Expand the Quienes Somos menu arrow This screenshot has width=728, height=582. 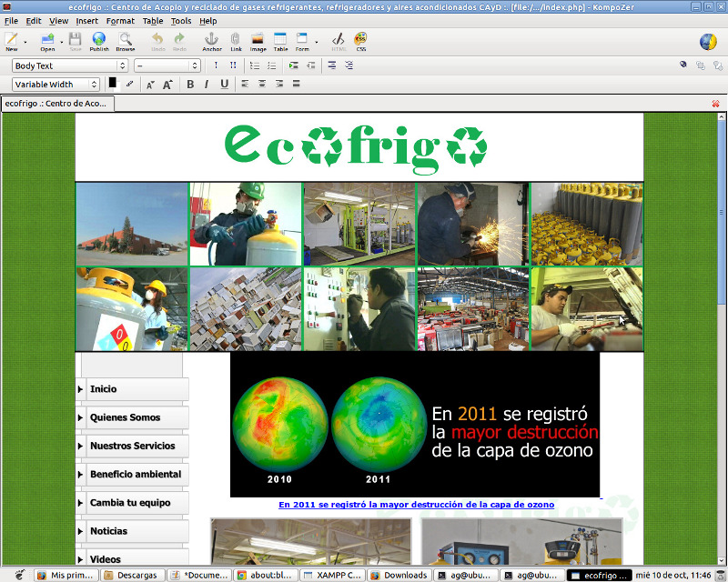(x=80, y=417)
